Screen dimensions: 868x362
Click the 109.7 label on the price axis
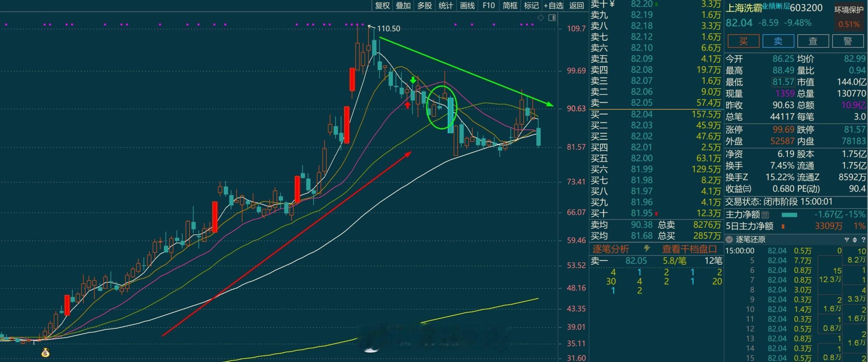point(577,28)
